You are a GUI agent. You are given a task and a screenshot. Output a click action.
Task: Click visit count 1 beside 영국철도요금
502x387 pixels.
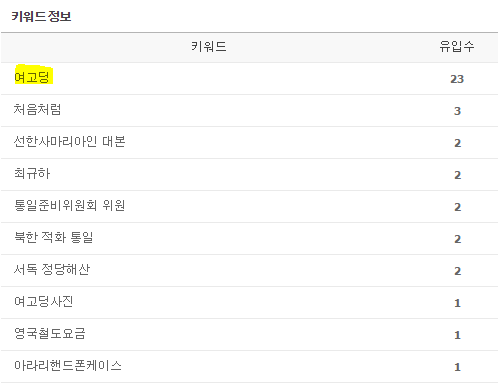coord(457,335)
